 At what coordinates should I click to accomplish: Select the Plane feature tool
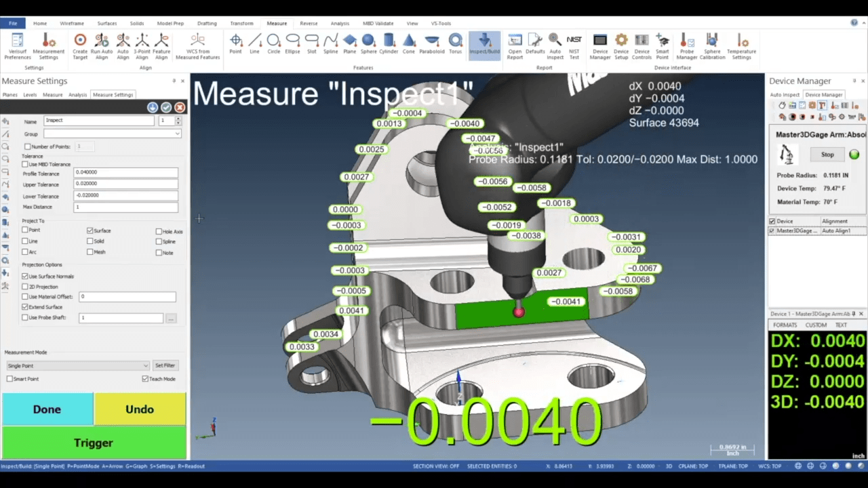[x=349, y=44]
